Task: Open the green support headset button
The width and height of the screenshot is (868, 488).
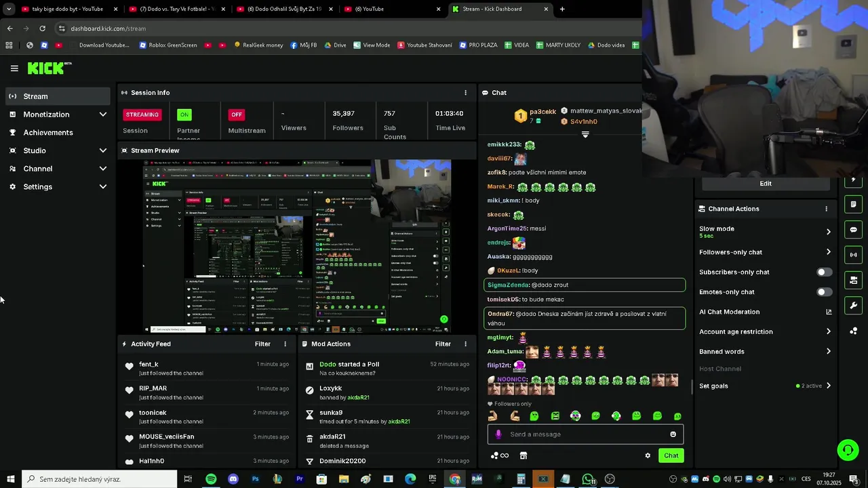Action: pos(847,450)
